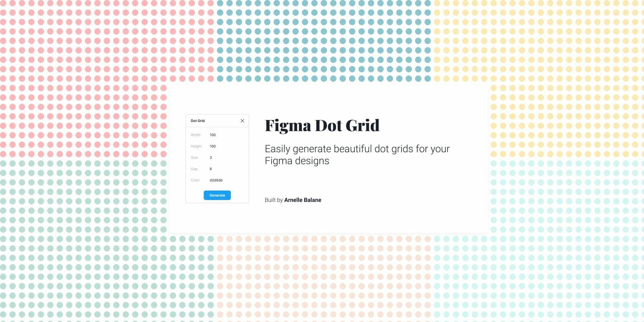Screen dimensions: 644x322
Task: Select the tagline about dot grids
Action: click(356, 154)
